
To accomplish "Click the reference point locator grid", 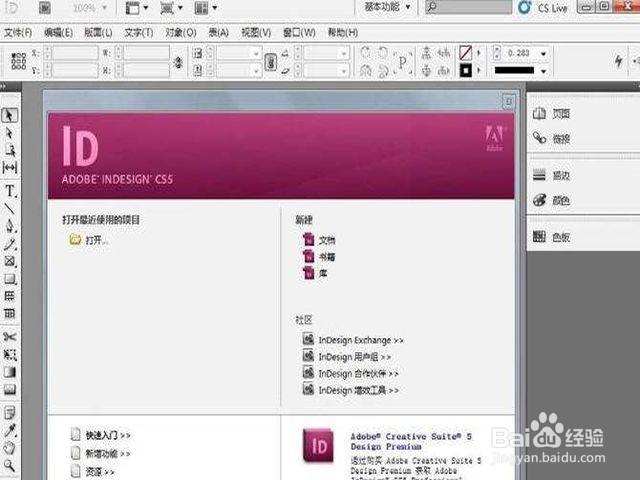I will 19,61.
